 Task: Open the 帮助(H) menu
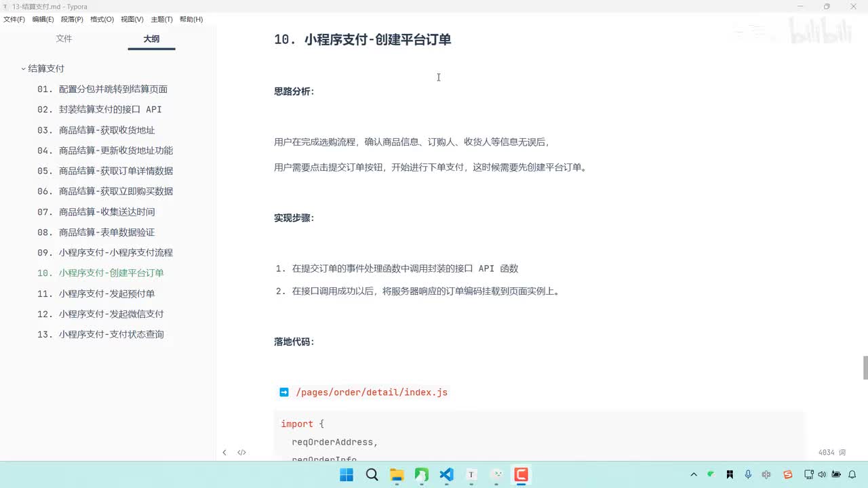click(191, 20)
